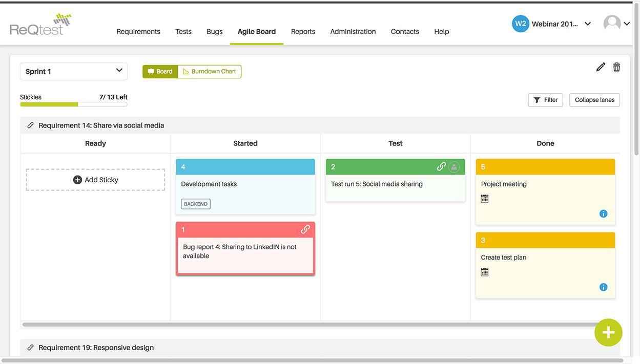Open the Sprint 1 dropdown

click(74, 71)
